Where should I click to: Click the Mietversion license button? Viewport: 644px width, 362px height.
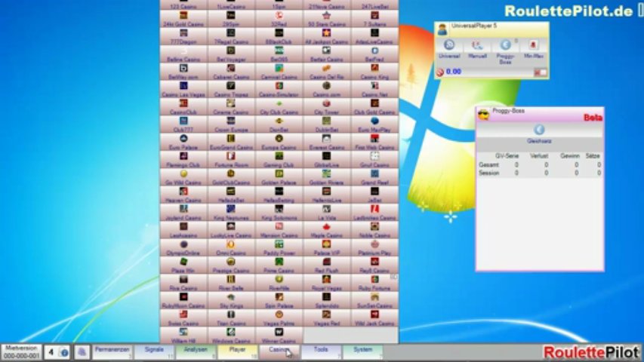tap(21, 352)
